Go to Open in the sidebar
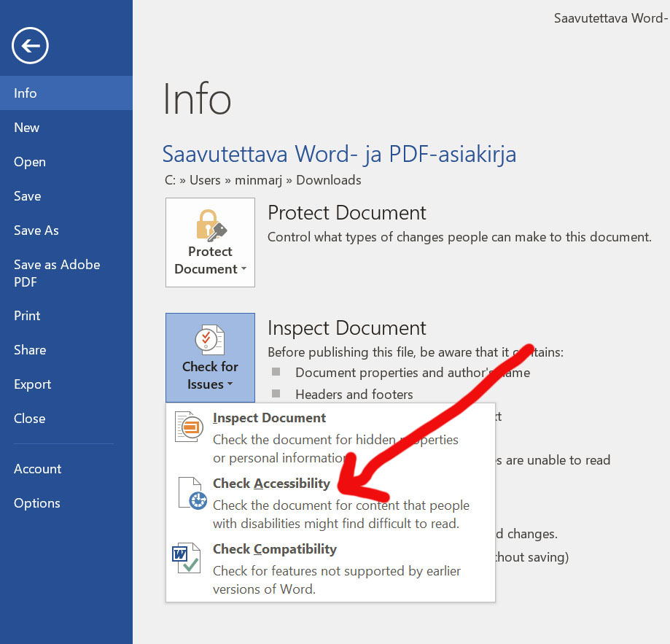Screen dimensions: 670x644 [66, 162]
